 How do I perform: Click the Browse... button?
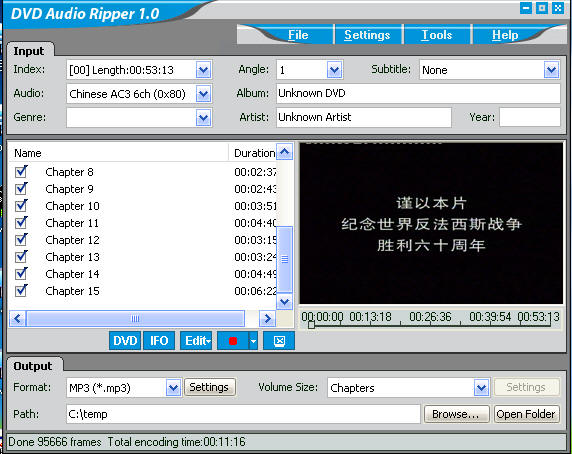tap(456, 414)
